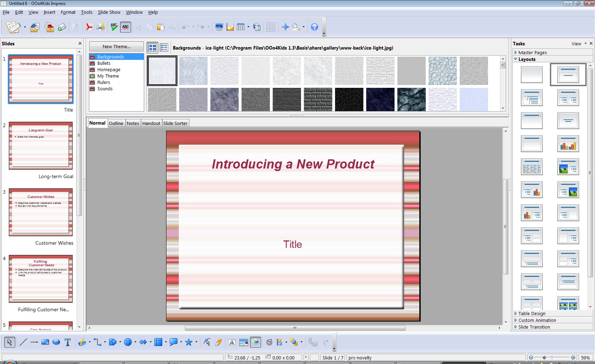Export directly as PDF
This screenshot has height=364, width=595.
pyautogui.click(x=89, y=27)
